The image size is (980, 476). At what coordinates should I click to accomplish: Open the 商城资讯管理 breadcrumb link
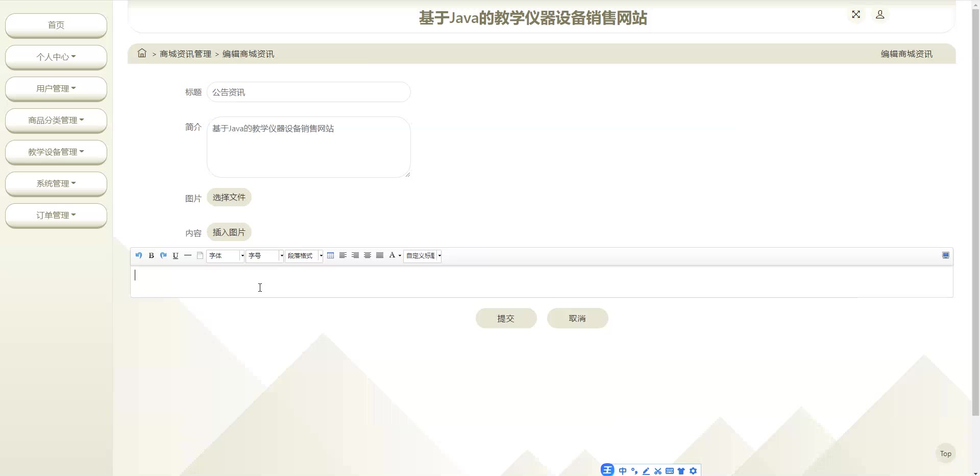coord(185,54)
